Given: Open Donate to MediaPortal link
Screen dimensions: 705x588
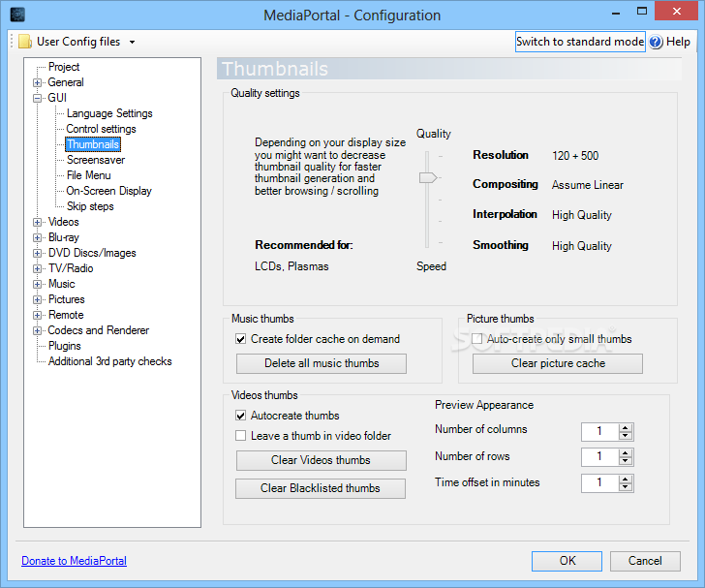Looking at the screenshot, I should coord(75,561).
